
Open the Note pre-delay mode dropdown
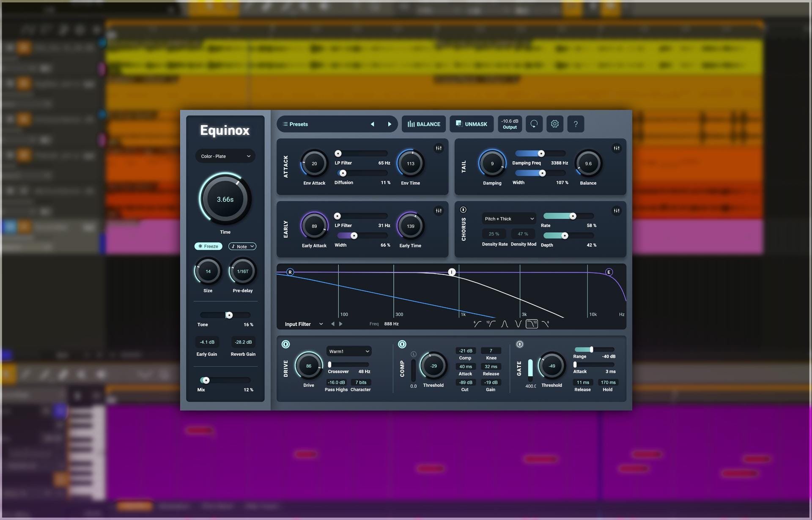click(x=242, y=246)
